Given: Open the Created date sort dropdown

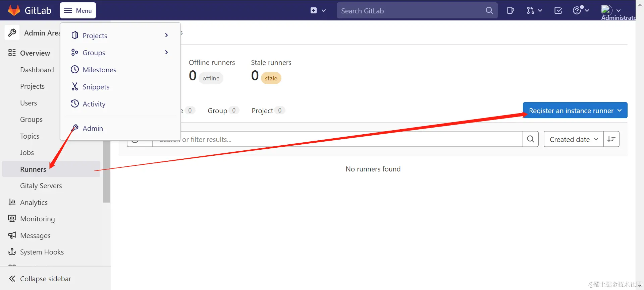Looking at the screenshot, I should (x=574, y=139).
